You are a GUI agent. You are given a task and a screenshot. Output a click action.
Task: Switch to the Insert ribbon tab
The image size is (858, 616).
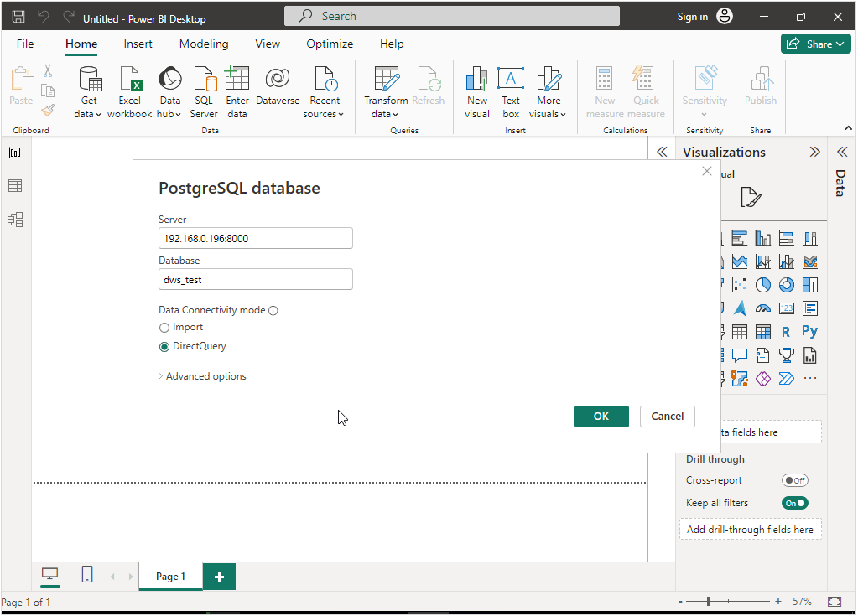[x=138, y=44]
